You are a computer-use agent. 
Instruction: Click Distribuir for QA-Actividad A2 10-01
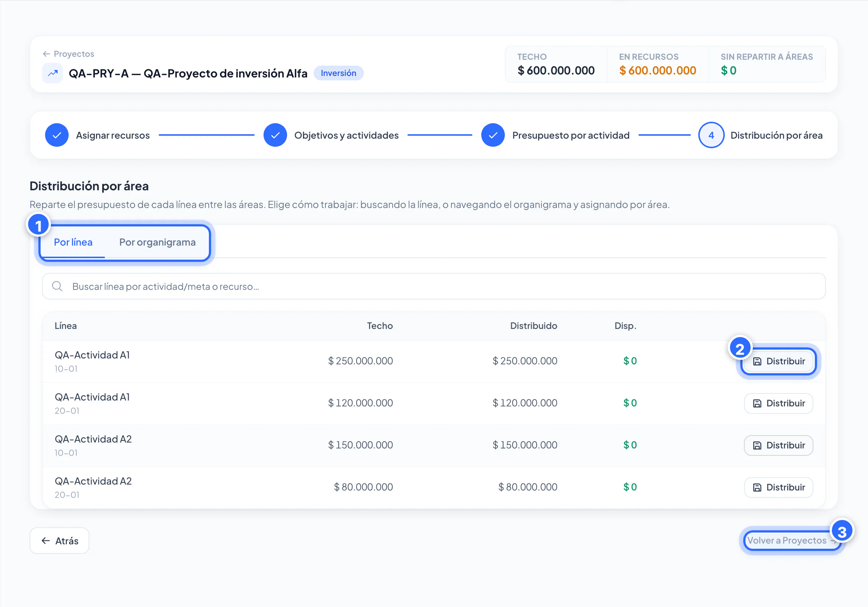tap(778, 445)
